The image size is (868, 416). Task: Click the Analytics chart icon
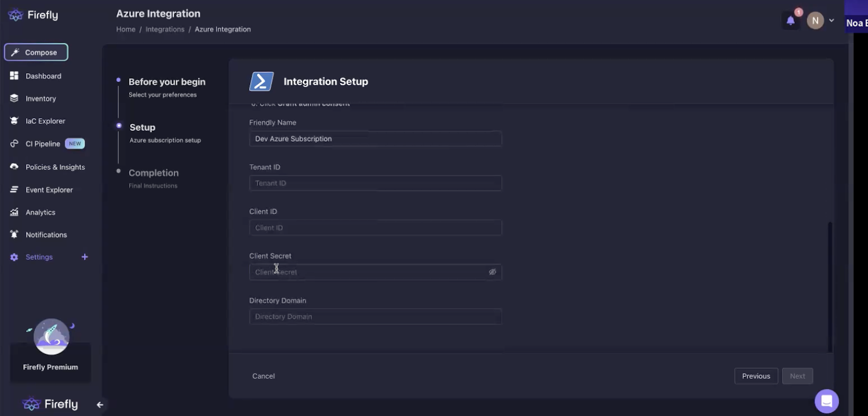pos(14,212)
